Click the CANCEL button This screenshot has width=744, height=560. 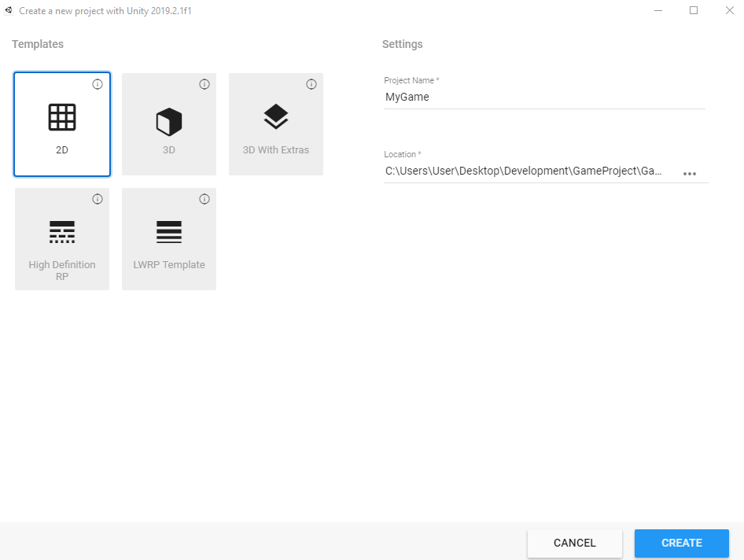[575, 543]
